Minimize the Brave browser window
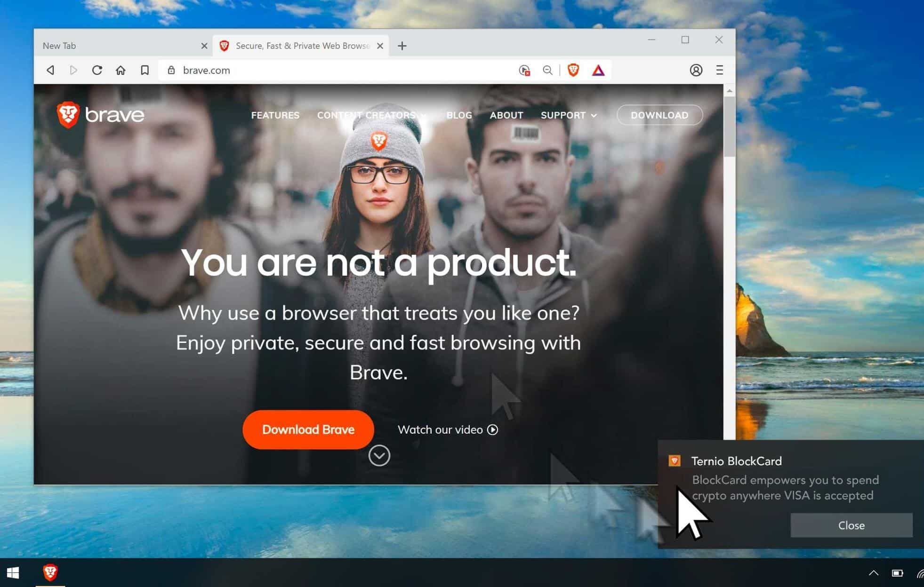 point(651,40)
